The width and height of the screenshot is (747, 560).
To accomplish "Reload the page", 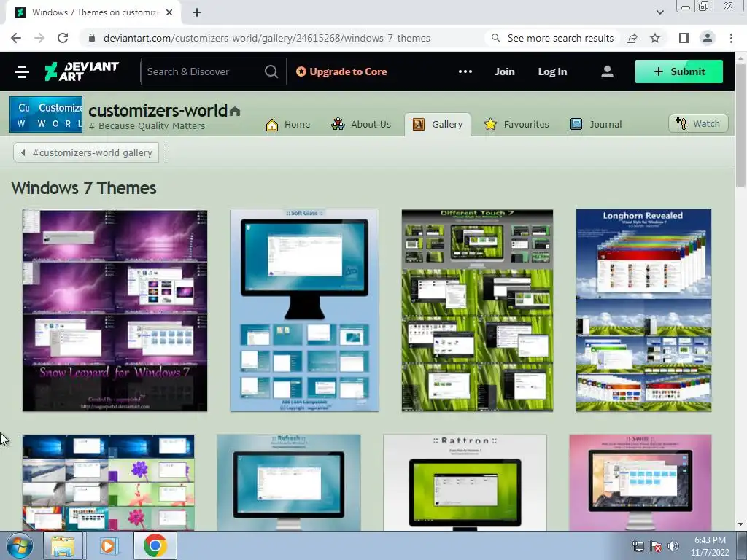I will pyautogui.click(x=63, y=38).
